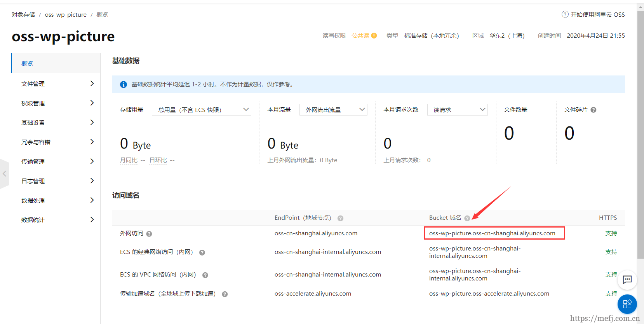Image resolution: width=644 pixels, height=324 pixels.
Task: Expand the 数据统计 sidebar menu
Action: click(x=56, y=220)
